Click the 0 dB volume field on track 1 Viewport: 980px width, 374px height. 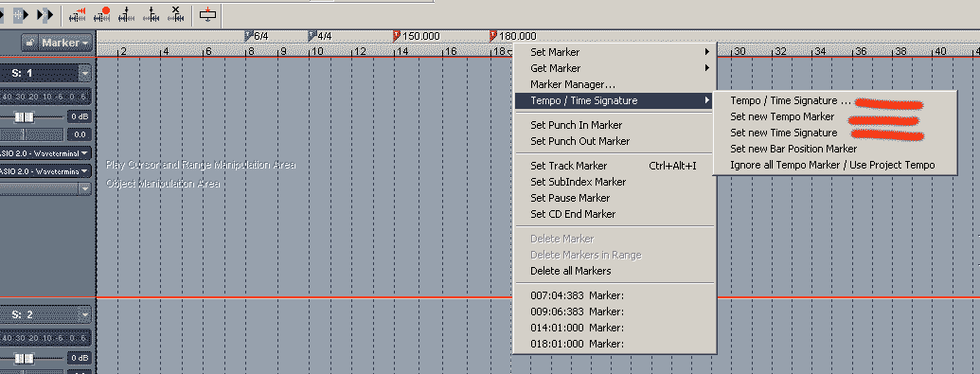80,117
